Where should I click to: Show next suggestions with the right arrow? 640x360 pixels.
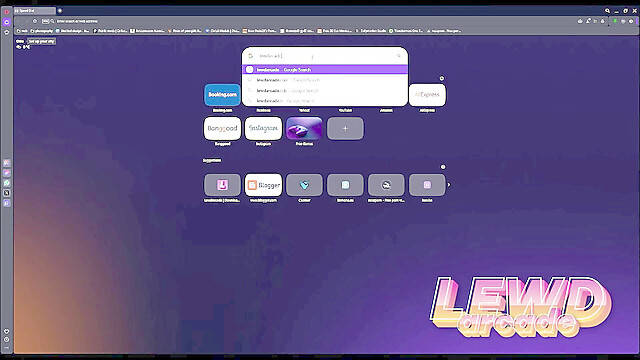click(x=449, y=185)
